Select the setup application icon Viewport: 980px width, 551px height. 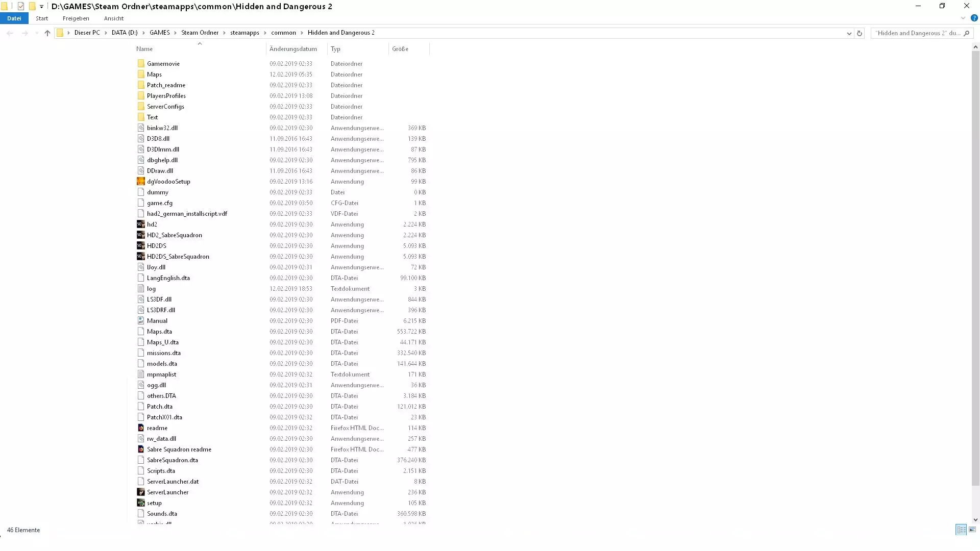click(141, 503)
